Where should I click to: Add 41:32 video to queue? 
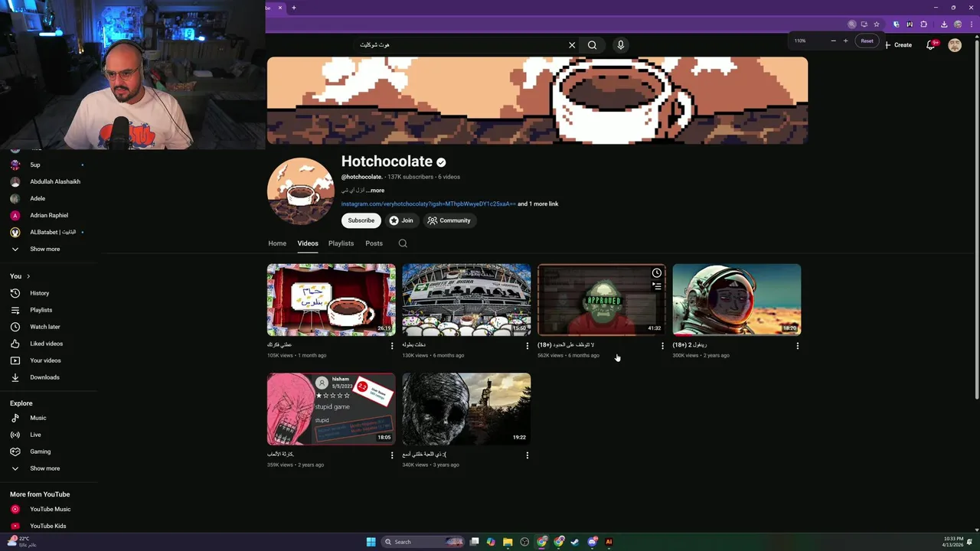coord(657,286)
